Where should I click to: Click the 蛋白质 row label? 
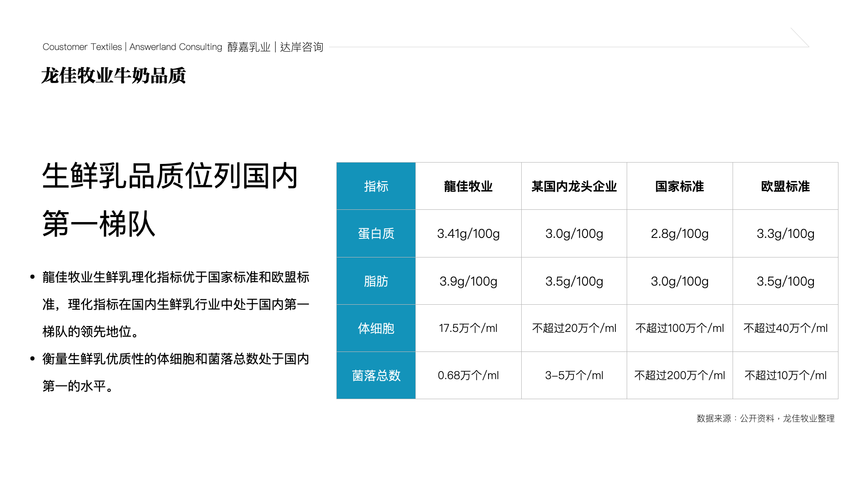pyautogui.click(x=375, y=234)
